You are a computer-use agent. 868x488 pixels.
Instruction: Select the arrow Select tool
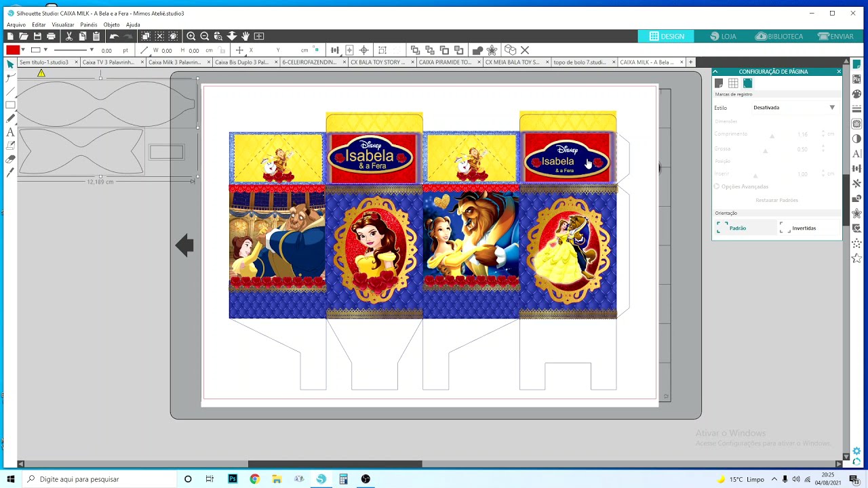pos(10,64)
